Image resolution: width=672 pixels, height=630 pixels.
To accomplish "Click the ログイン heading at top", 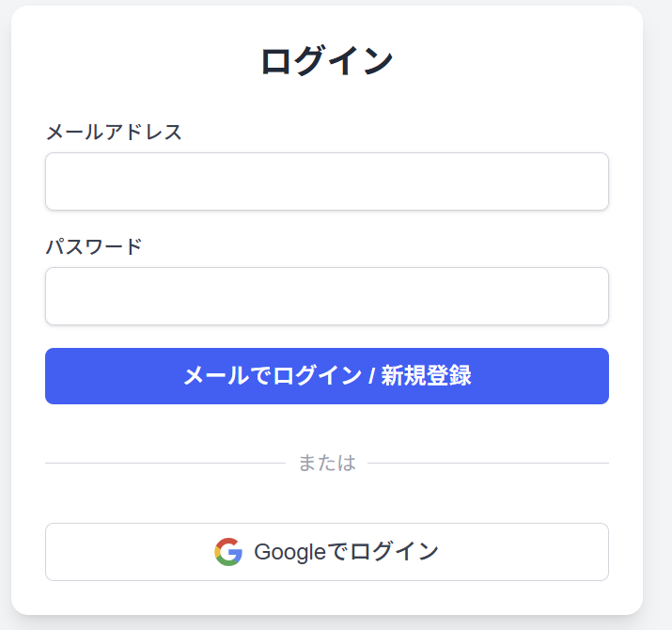I will [326, 61].
